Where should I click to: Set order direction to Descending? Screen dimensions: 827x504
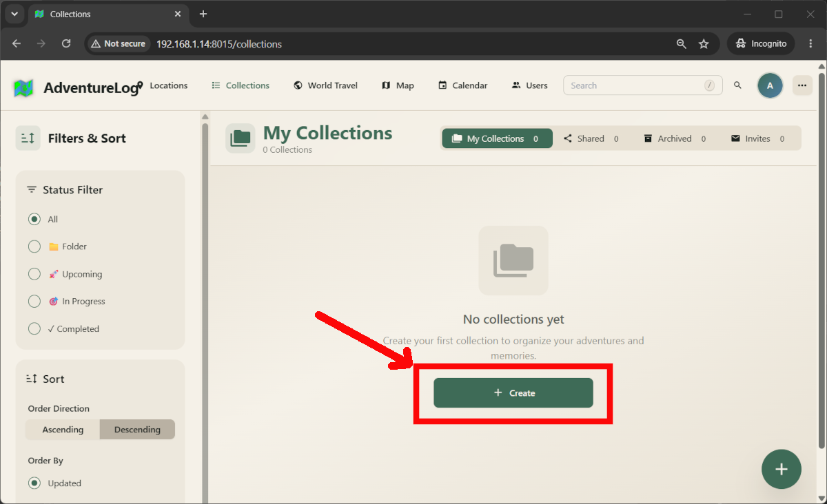(137, 430)
